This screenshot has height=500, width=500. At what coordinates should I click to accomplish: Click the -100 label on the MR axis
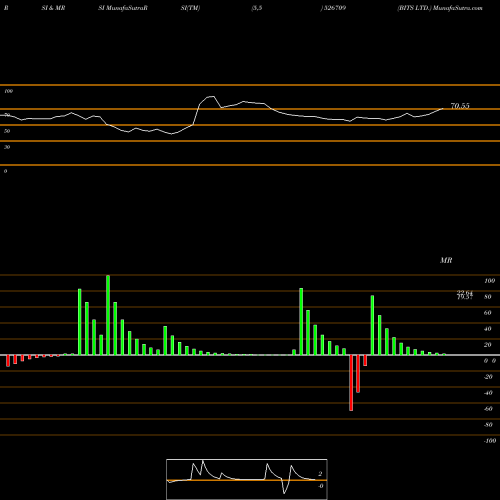click(490, 441)
